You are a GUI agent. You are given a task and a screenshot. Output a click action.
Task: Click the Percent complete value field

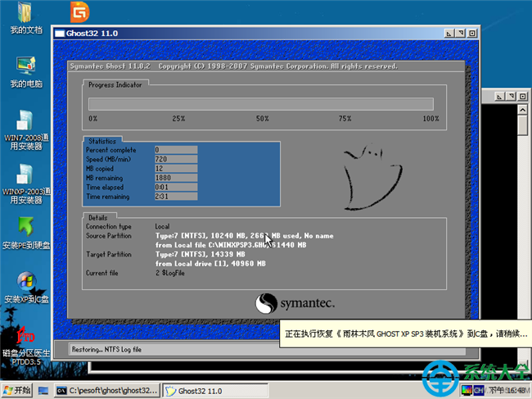(x=176, y=150)
